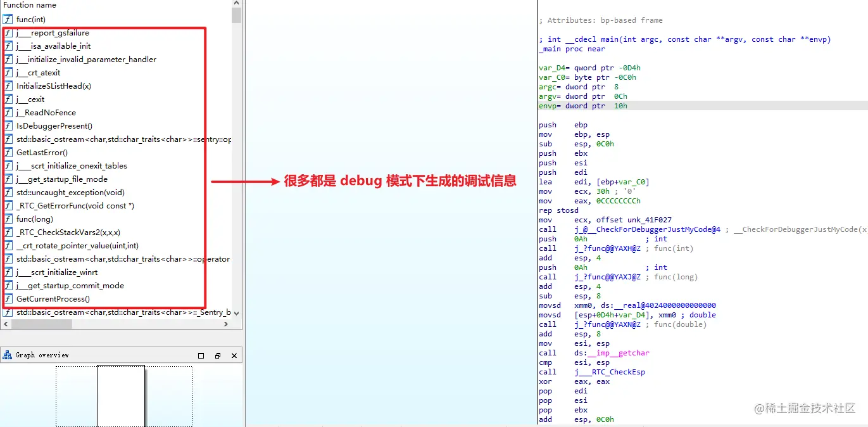Click the xor eax, eax instruction
Viewport: 868px width, 427px height.
pyautogui.click(x=574, y=381)
